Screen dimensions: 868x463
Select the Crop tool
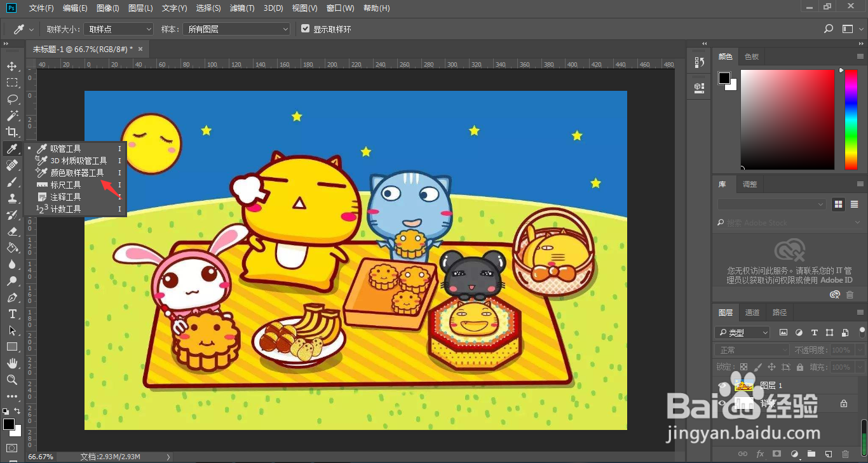(x=11, y=132)
